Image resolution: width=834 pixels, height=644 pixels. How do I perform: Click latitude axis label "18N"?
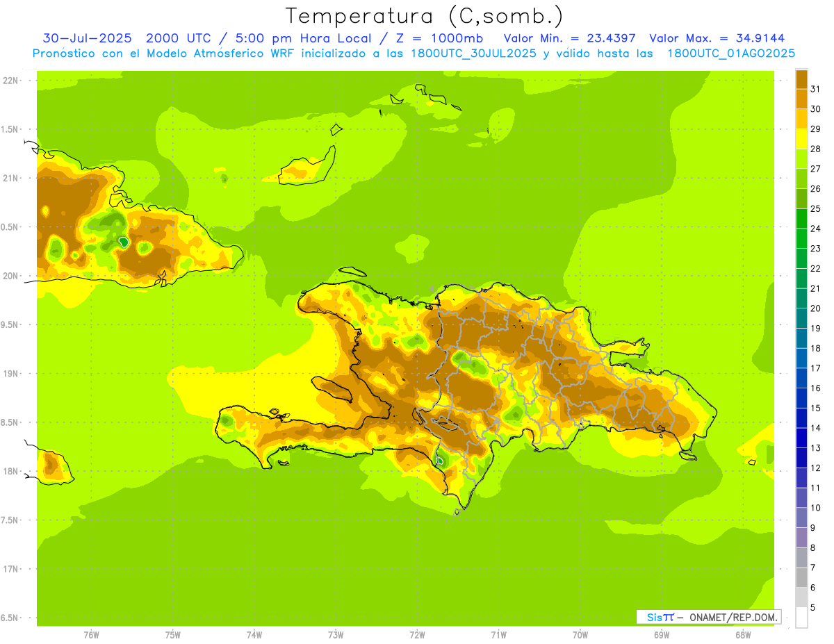pyautogui.click(x=10, y=471)
